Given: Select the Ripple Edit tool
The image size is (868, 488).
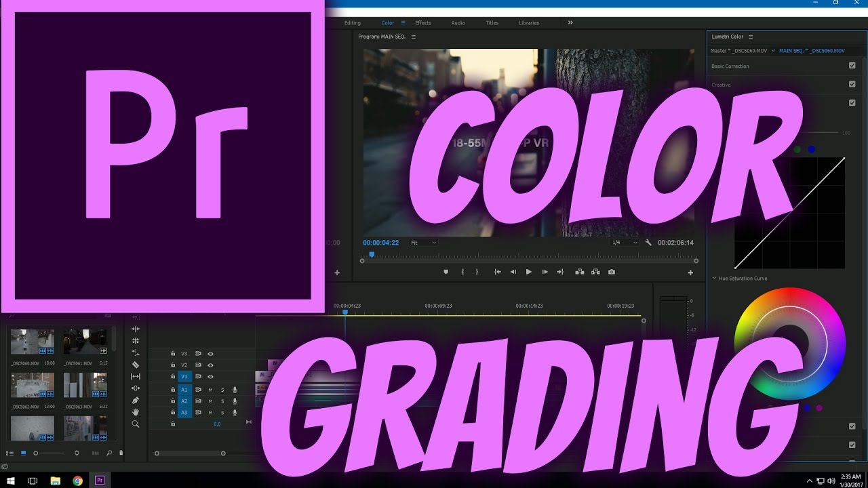Looking at the screenshot, I should pyautogui.click(x=136, y=329).
